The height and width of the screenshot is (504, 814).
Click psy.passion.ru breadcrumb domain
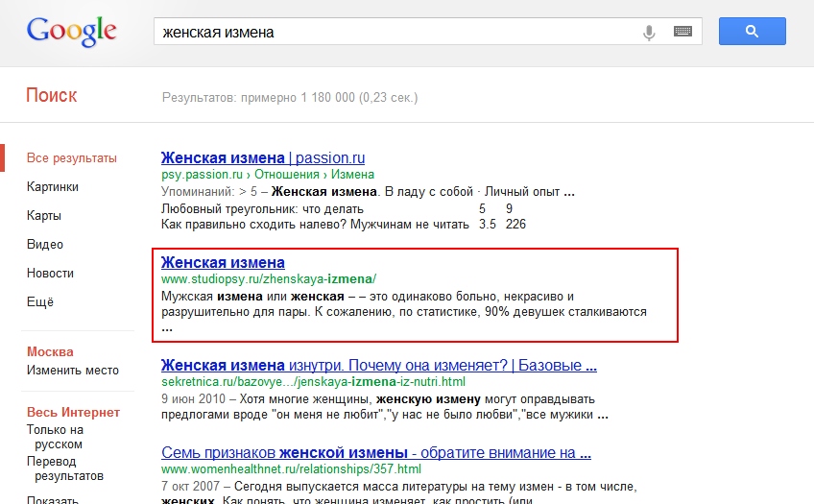pos(202,175)
